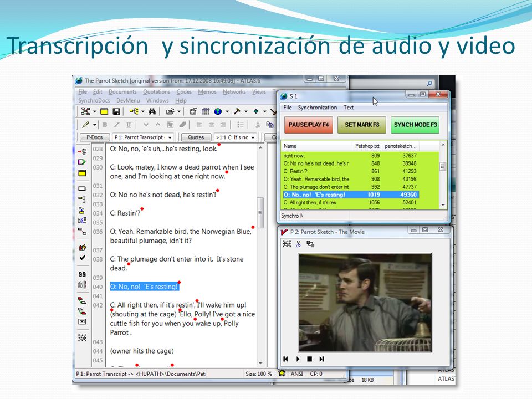Image resolution: width=532 pixels, height=399 pixels.
Task: Play the Parrot Sketch movie
Action: coord(298,359)
